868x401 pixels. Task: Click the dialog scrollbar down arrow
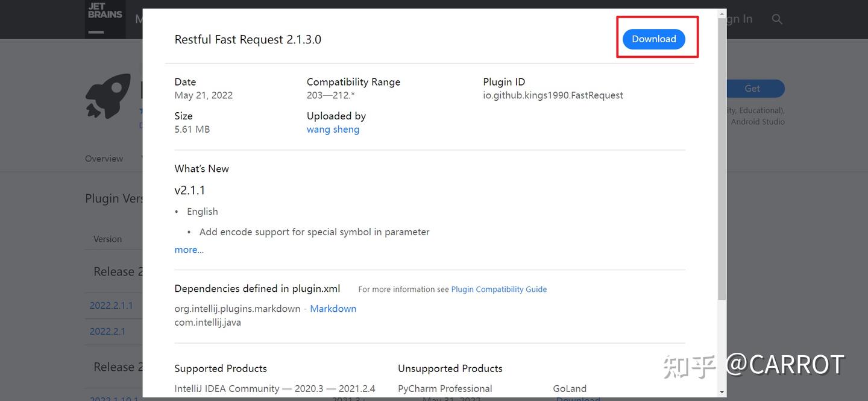[722, 393]
